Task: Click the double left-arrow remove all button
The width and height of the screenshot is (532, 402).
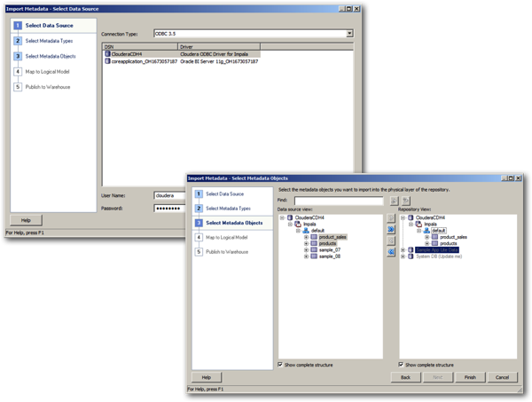Action: coord(391,252)
